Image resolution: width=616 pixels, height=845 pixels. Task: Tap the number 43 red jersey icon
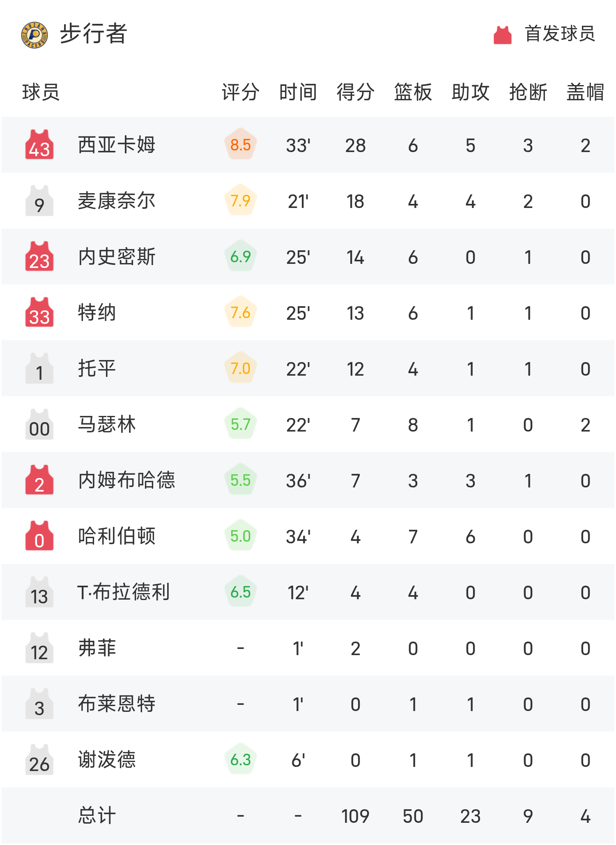39,145
